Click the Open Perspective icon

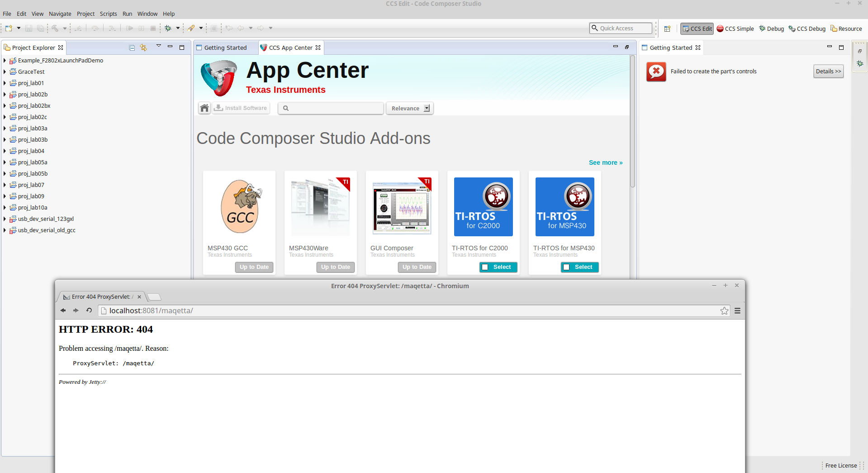[667, 29]
